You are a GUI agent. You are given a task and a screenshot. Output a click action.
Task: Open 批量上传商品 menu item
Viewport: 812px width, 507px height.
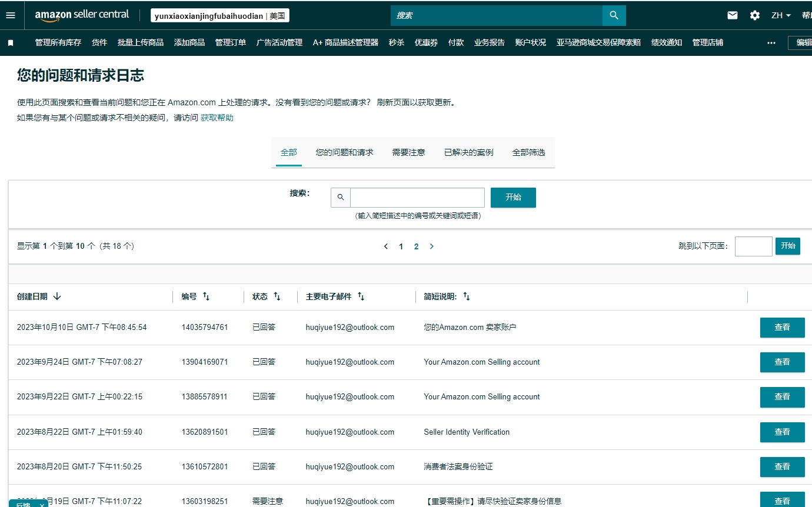tap(141, 42)
